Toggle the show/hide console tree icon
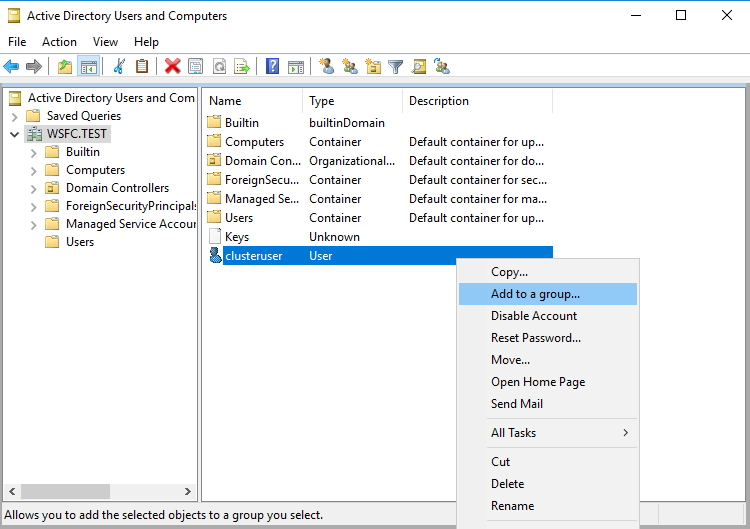Viewport: 750px width, 529px height. (88, 67)
